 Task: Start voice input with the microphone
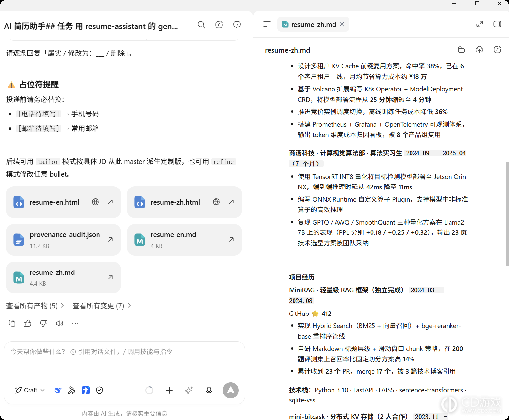coord(209,390)
